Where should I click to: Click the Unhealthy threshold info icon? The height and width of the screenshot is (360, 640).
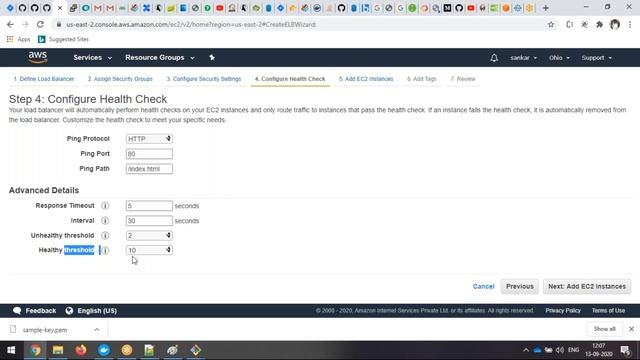point(105,236)
